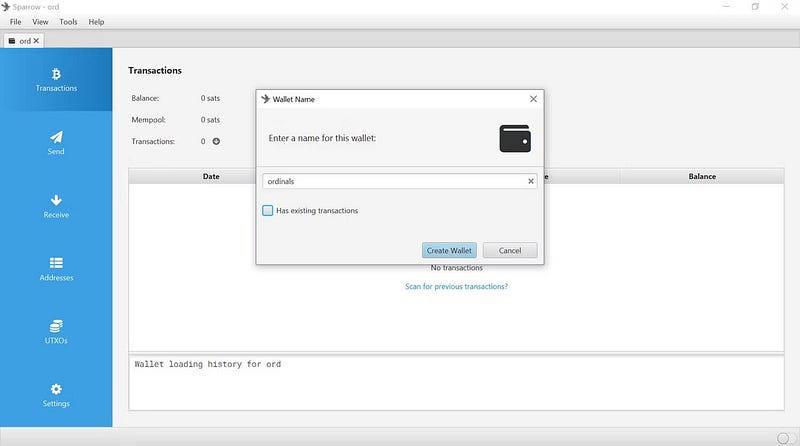Open the Help menu

[96, 21]
